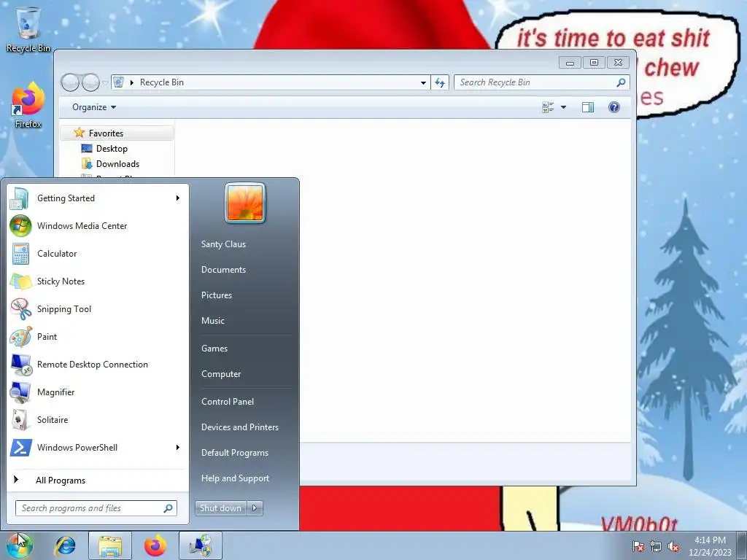Viewport: 747px width, 560px height.
Task: Click the network tray icon
Action: (656, 547)
